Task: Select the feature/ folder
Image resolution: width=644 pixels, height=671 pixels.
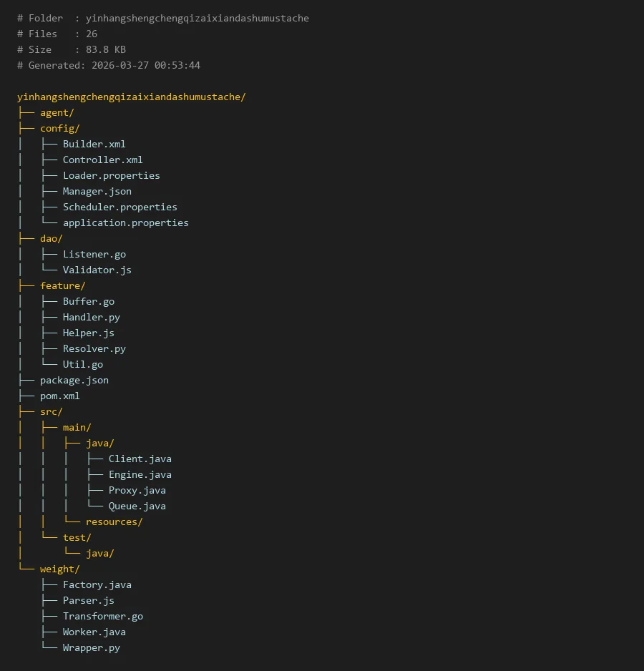Action: (62, 285)
